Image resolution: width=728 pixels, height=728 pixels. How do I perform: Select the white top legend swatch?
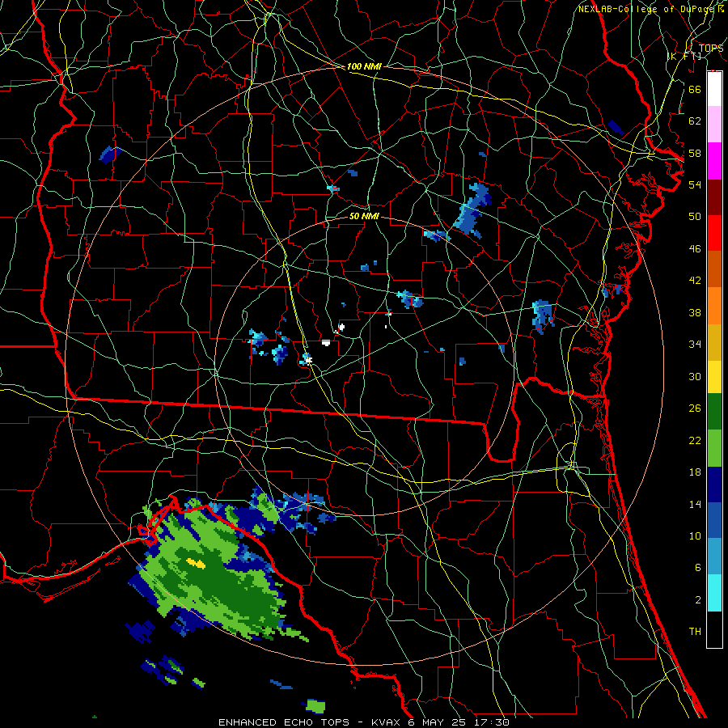click(x=714, y=89)
